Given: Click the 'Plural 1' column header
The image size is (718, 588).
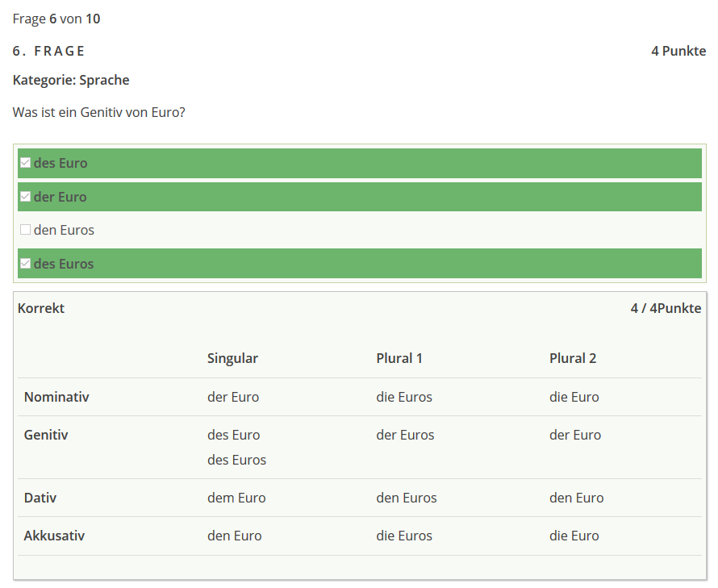Looking at the screenshot, I should 399,358.
